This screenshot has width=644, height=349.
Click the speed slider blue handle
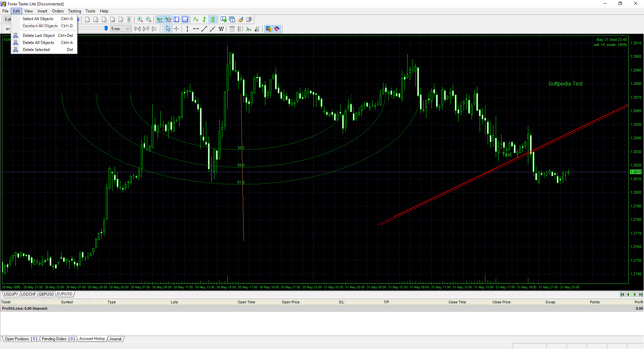pos(106,29)
